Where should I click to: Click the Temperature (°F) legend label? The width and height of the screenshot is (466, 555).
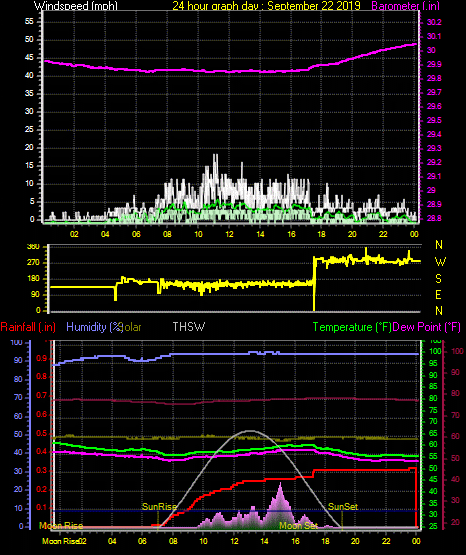(x=352, y=327)
